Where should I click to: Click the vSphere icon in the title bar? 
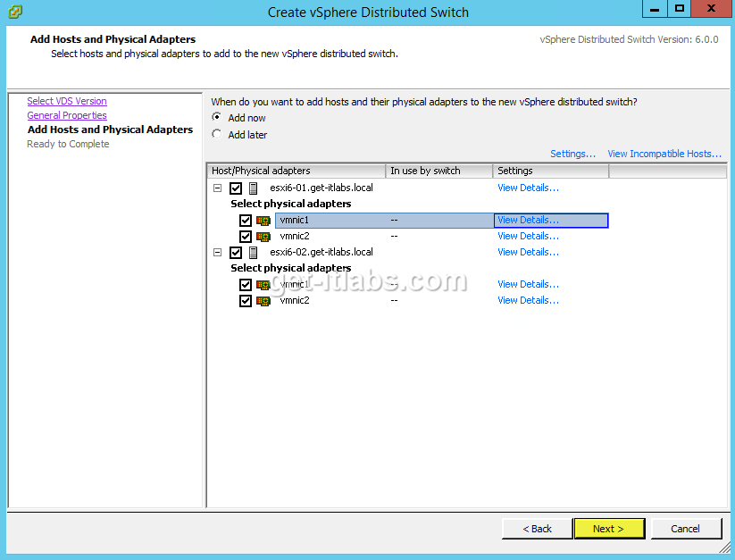pos(13,9)
